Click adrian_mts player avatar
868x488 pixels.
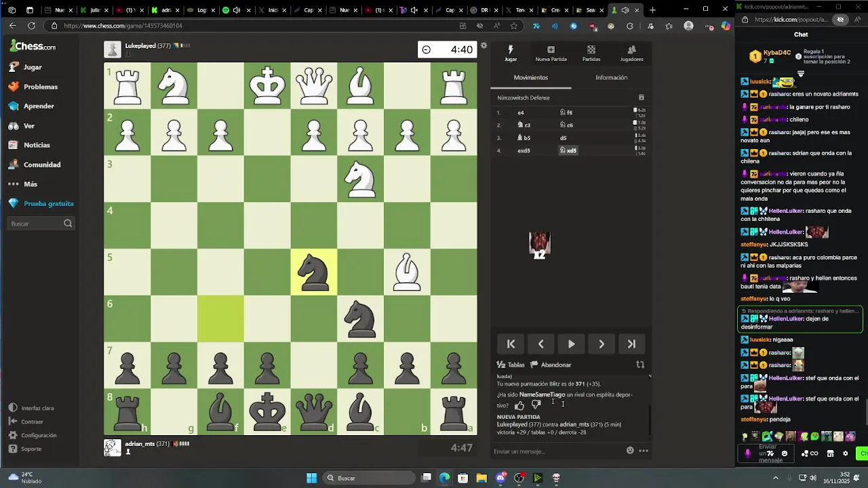point(113,447)
